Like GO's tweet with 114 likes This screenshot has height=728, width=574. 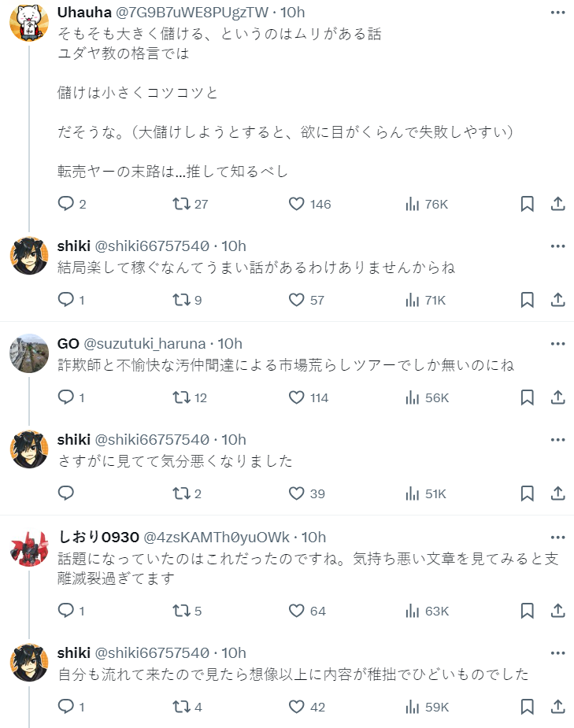coord(297,397)
